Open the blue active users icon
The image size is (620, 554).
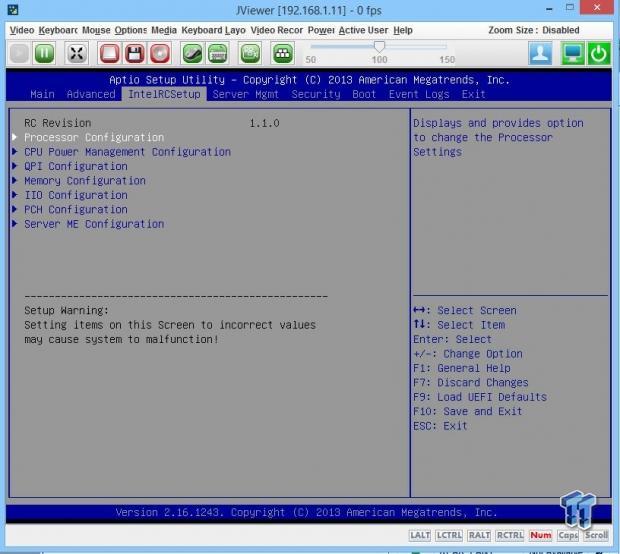tap(540, 53)
